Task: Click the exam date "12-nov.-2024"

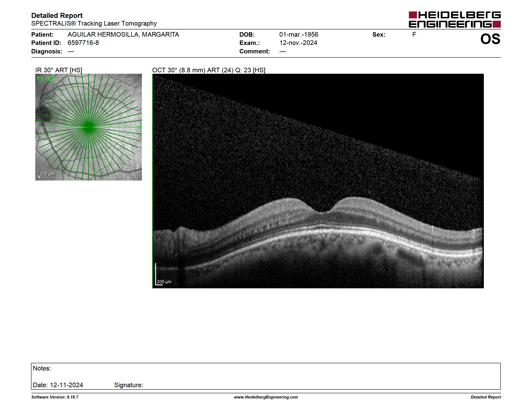Action: coord(298,43)
